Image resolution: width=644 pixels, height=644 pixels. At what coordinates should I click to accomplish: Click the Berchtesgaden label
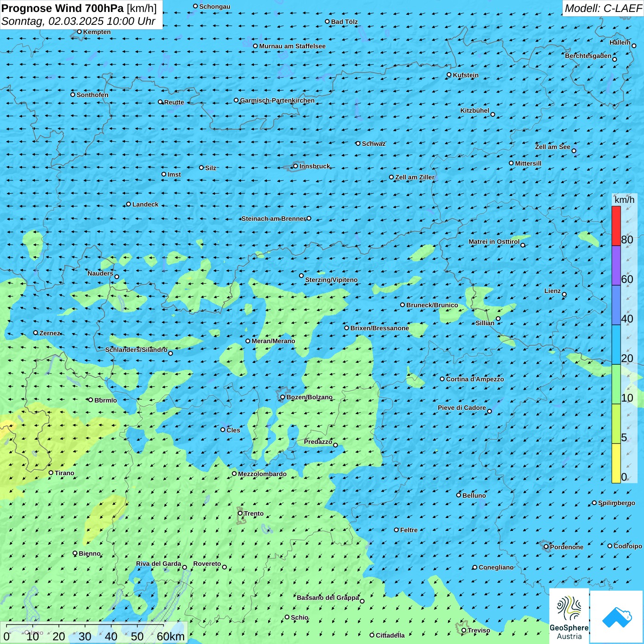[588, 56]
